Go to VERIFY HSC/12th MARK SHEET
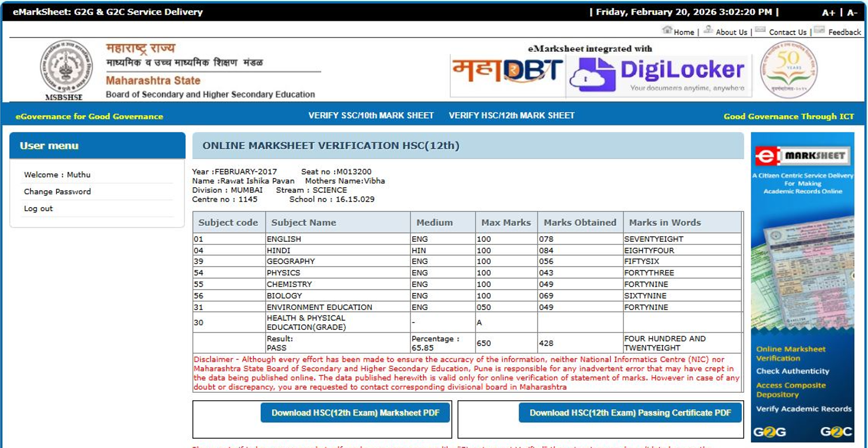The height and width of the screenshot is (448, 868). point(512,115)
